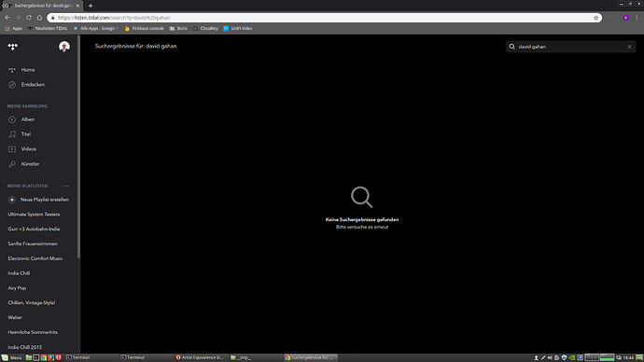Click the Firefox launcher in the taskbar

[x=51, y=357]
